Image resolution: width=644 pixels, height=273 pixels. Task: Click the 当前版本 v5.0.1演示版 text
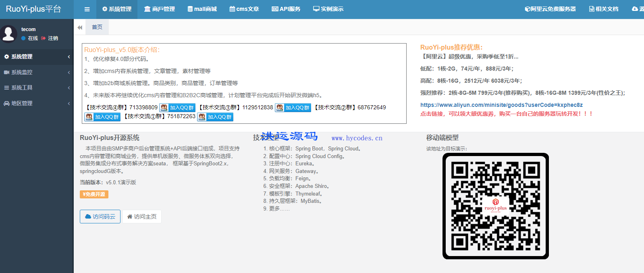tap(108, 183)
